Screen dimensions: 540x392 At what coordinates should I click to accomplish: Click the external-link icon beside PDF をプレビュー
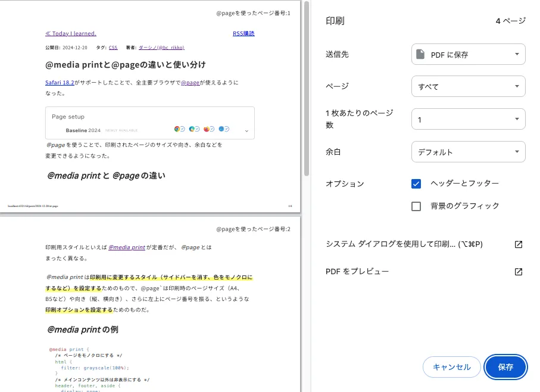[519, 272]
